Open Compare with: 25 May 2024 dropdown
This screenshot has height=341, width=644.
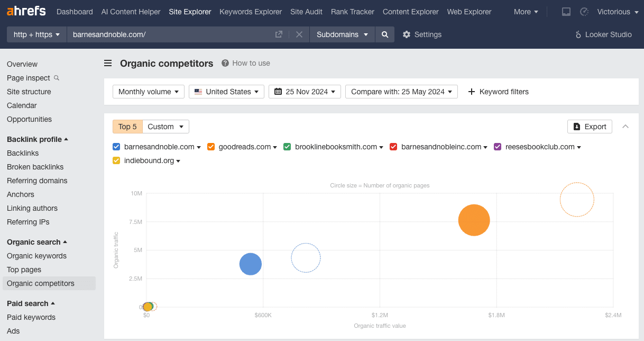(401, 92)
